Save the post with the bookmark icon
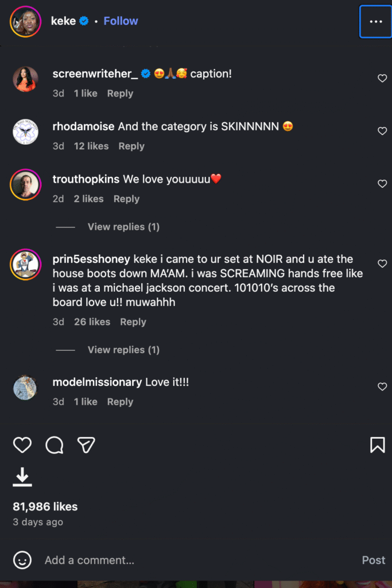Viewport: 392px width, 588px height. click(x=377, y=445)
